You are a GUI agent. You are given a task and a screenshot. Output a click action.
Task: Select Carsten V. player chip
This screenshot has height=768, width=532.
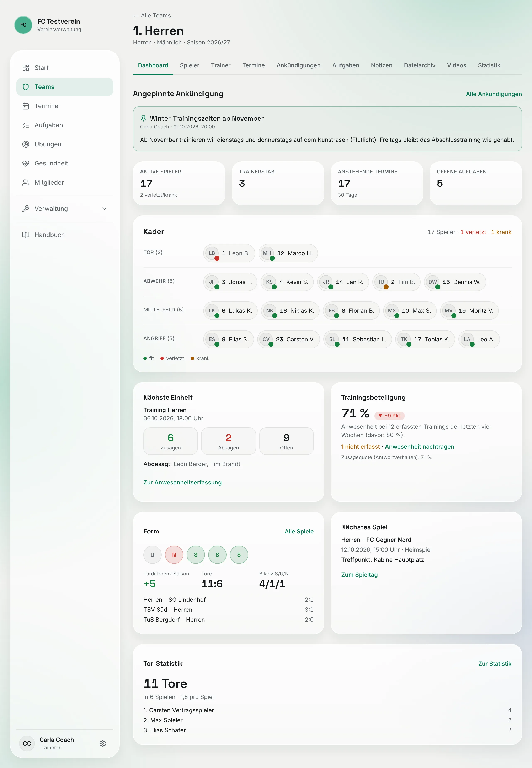point(289,339)
